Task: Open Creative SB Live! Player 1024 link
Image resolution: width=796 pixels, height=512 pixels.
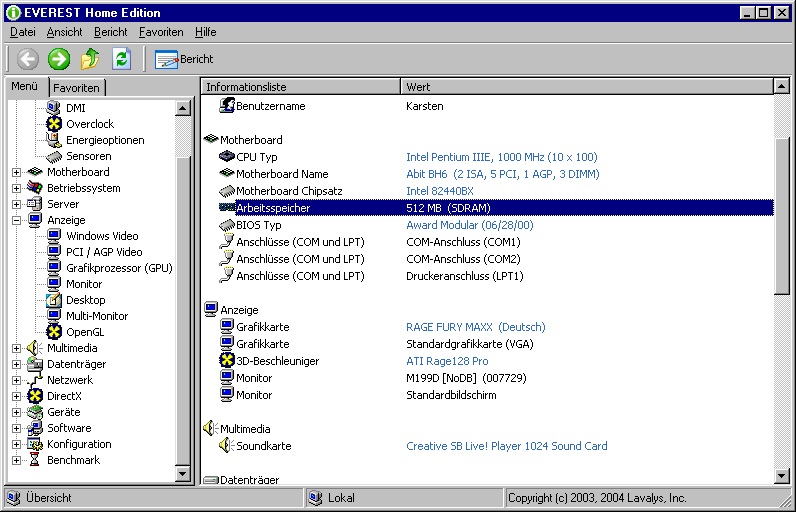Action: pos(507,446)
